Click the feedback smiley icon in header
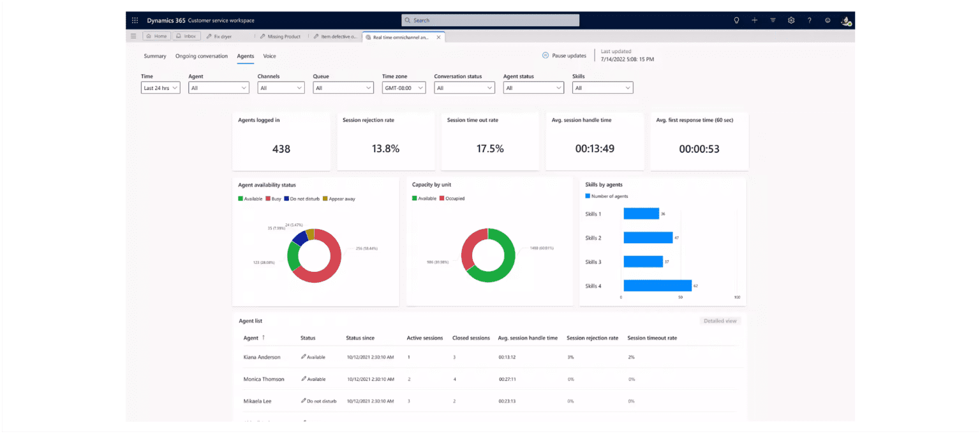Viewport: 980px width, 434px height. coord(828,20)
